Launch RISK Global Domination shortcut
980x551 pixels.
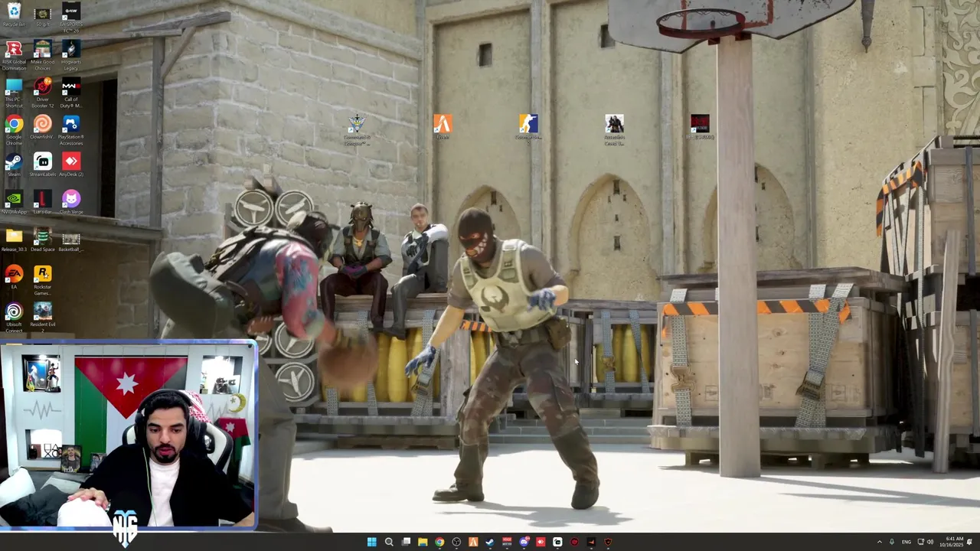14,55
